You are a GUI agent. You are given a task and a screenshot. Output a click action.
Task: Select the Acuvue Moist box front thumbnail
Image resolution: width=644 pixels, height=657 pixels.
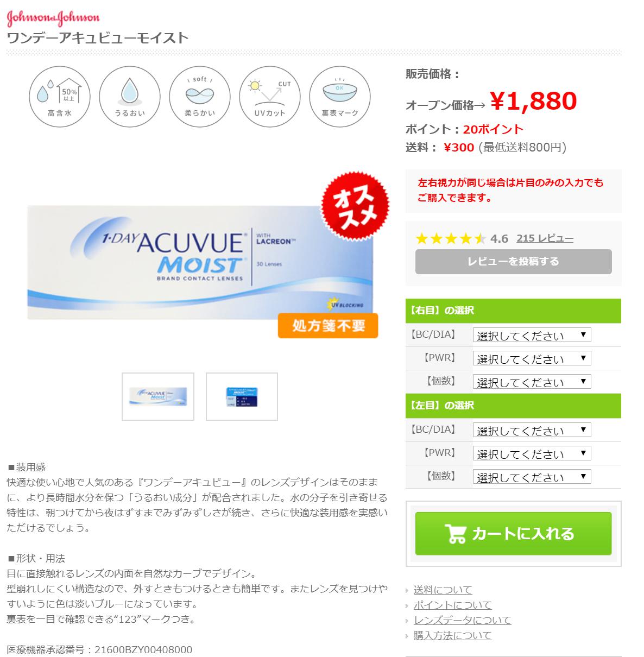point(158,396)
